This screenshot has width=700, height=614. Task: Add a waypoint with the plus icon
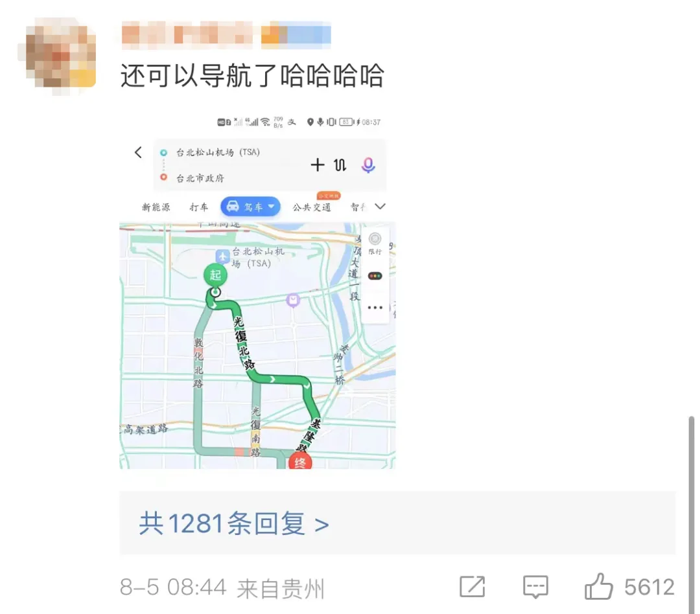coord(318,165)
